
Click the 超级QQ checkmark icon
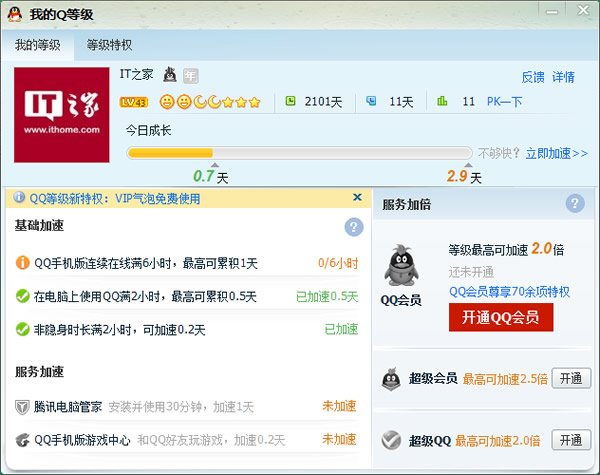pyautogui.click(x=391, y=440)
